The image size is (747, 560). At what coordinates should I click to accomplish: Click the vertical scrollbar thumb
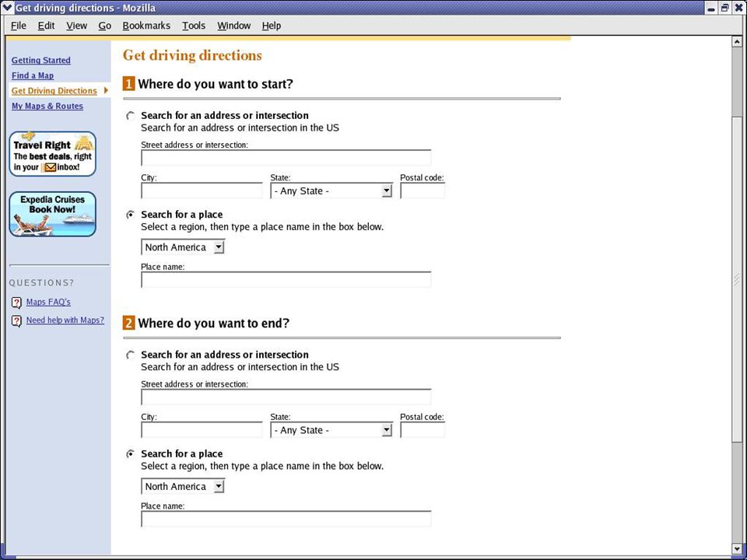(x=737, y=280)
